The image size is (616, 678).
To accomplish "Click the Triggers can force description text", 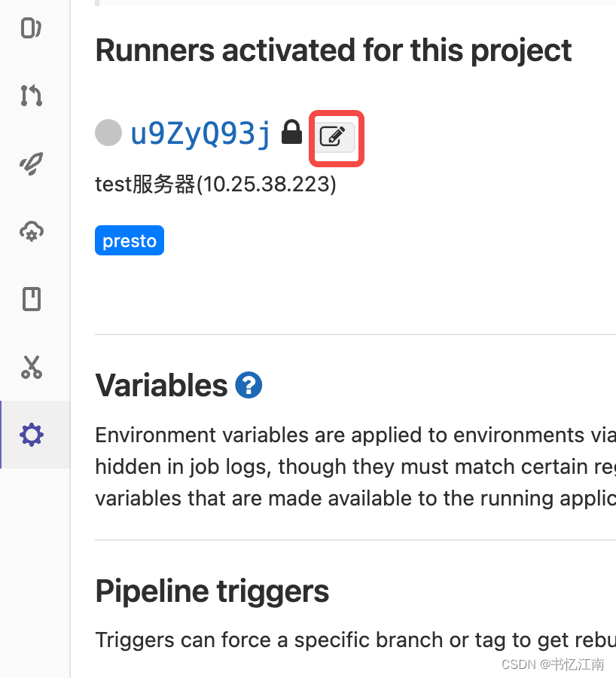I will (x=354, y=640).
